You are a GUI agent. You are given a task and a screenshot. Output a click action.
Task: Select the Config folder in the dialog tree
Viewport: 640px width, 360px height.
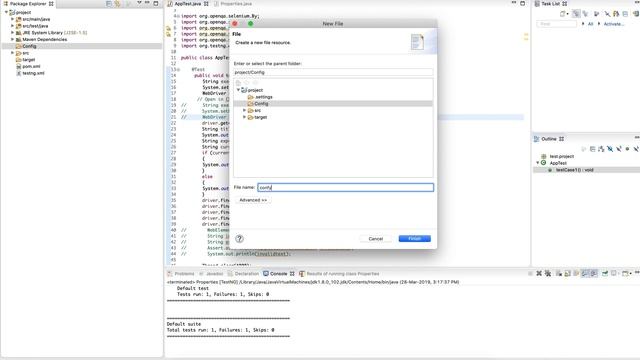(258, 104)
